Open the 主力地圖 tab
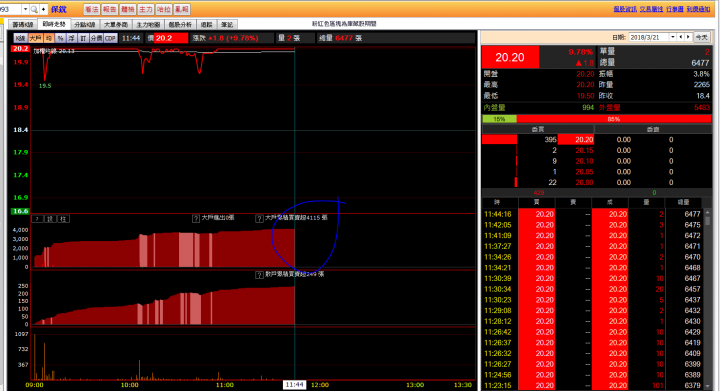Screen dimensions: 720x391 pyautogui.click(x=148, y=24)
